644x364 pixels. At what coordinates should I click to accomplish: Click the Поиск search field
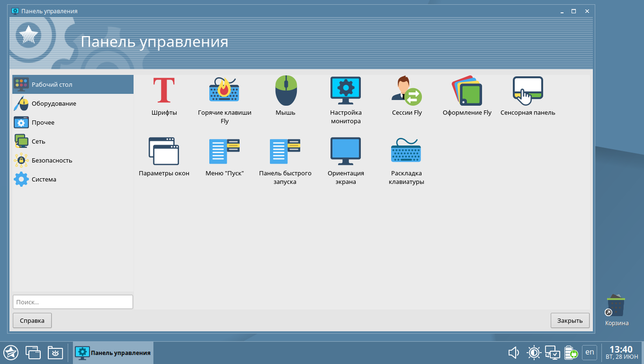pos(72,302)
